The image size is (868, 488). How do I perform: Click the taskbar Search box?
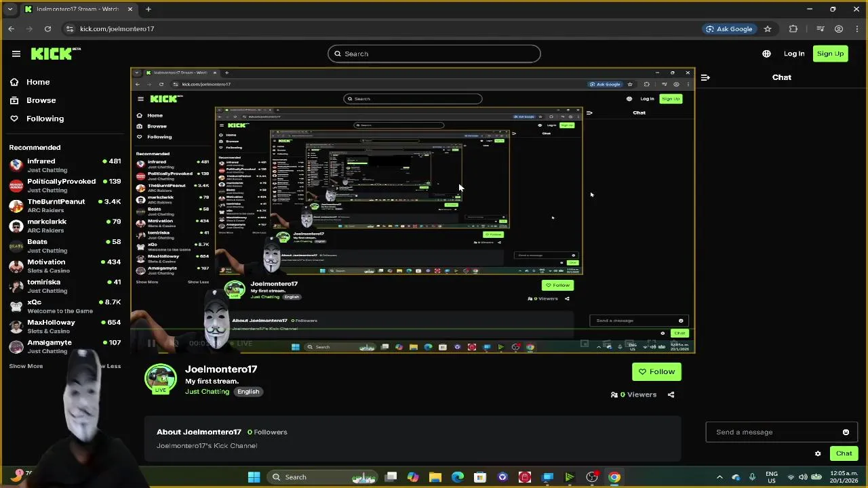tap(323, 477)
